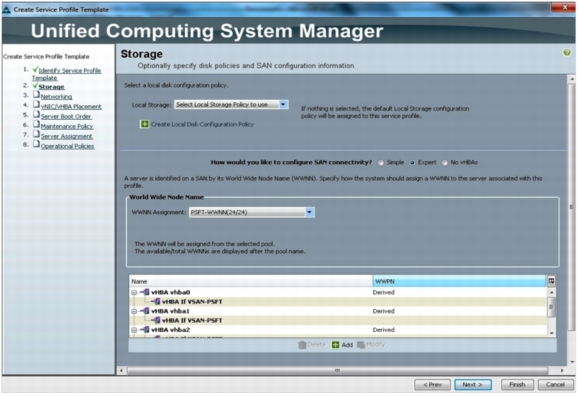The height and width of the screenshot is (396, 578).
Task: Click the table column settings icon beside WWPN
Action: click(x=551, y=281)
